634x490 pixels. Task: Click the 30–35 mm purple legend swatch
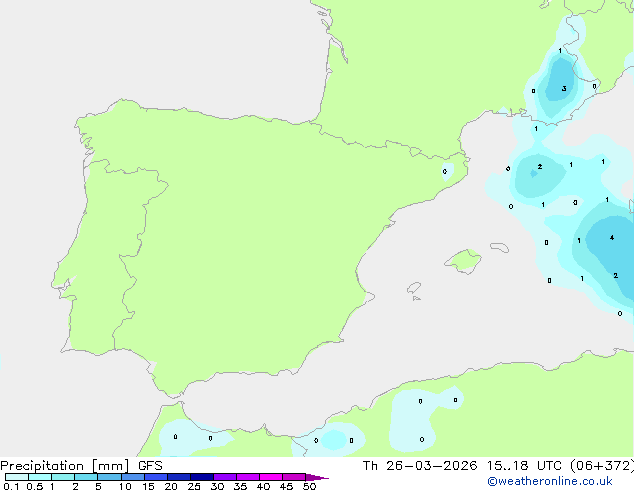coord(225,477)
